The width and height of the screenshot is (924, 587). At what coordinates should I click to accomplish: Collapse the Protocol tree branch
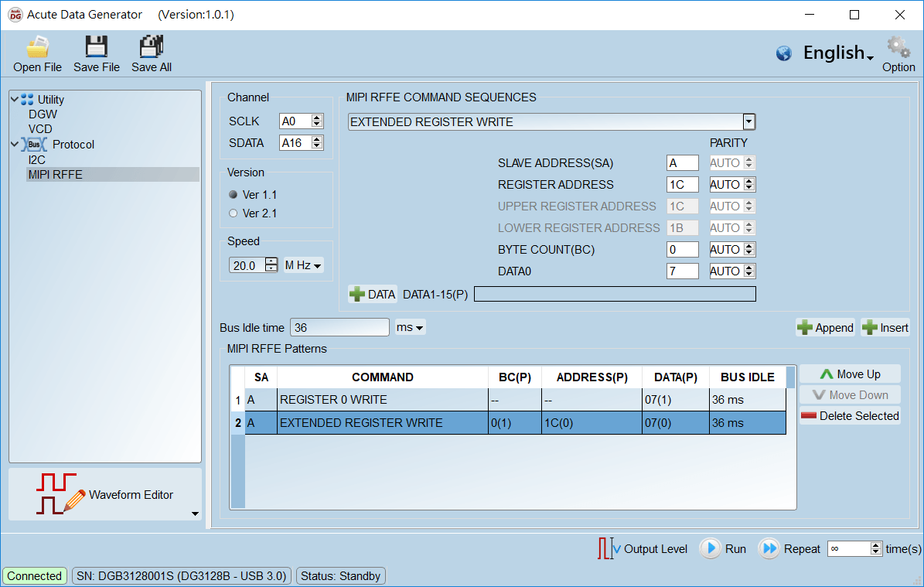coord(14,144)
